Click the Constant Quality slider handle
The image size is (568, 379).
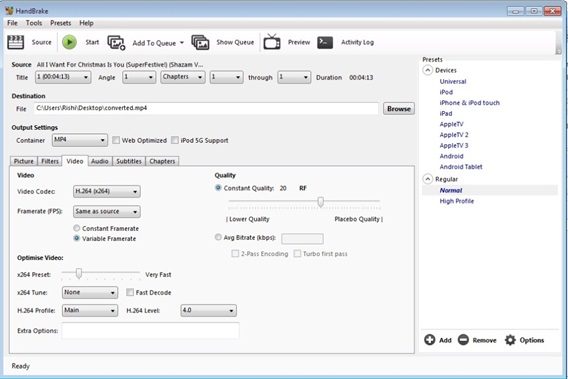(x=321, y=201)
